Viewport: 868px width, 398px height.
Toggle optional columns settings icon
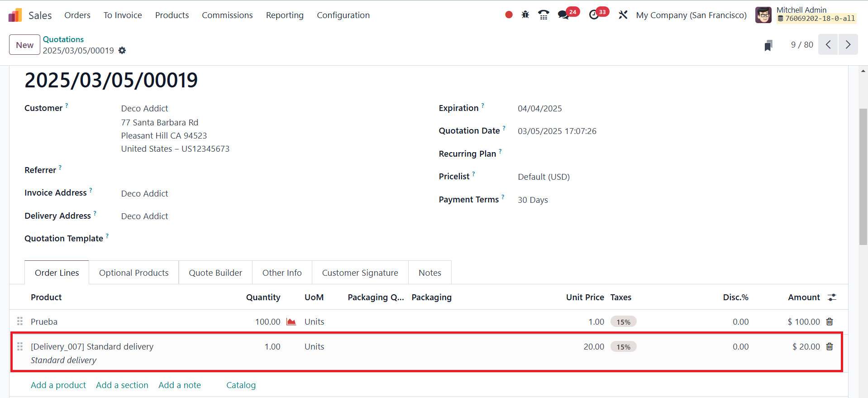832,297
